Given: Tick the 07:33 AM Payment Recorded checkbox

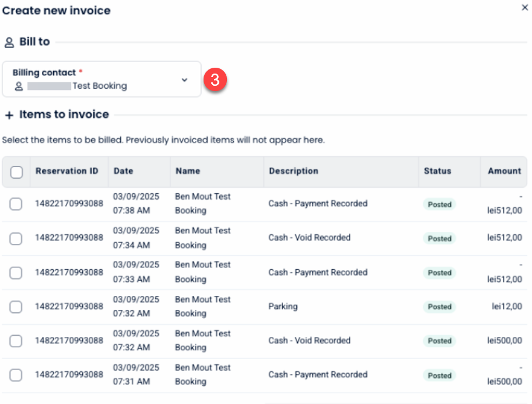Looking at the screenshot, I should [x=16, y=273].
